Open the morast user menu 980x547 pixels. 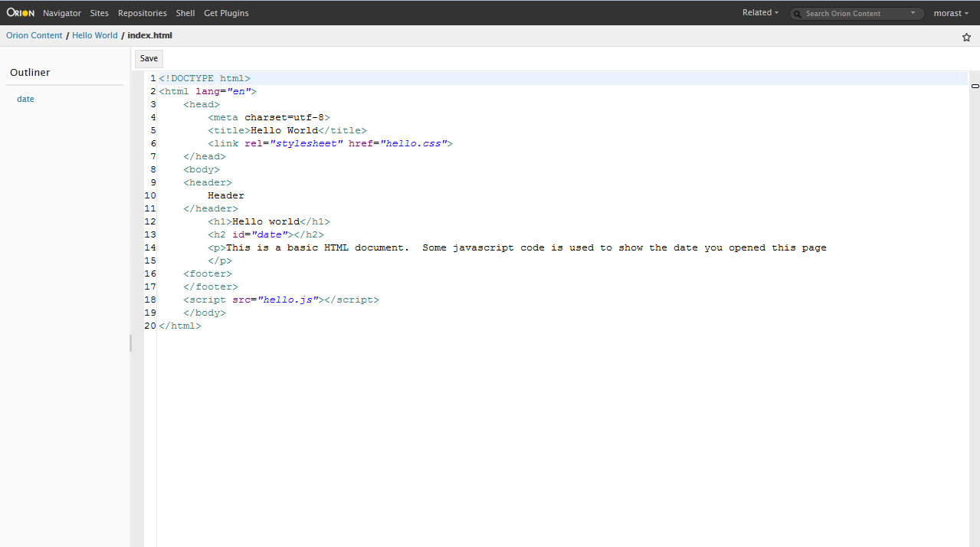pos(951,13)
